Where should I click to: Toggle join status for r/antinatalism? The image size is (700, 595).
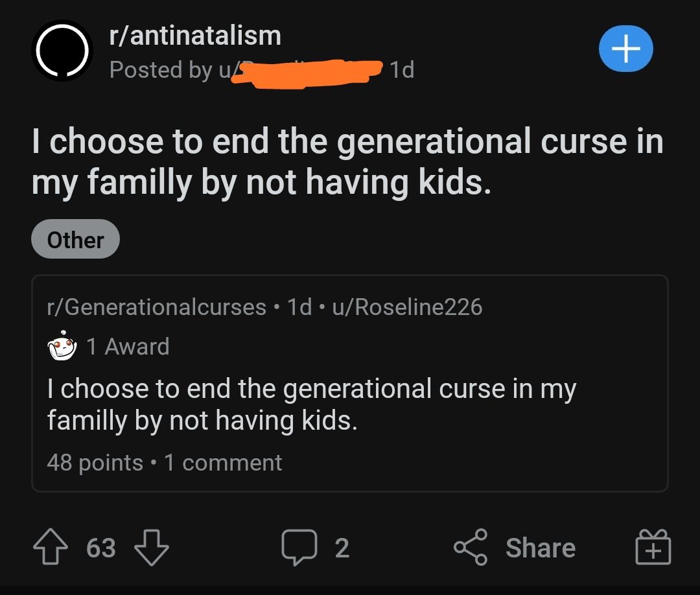[625, 49]
